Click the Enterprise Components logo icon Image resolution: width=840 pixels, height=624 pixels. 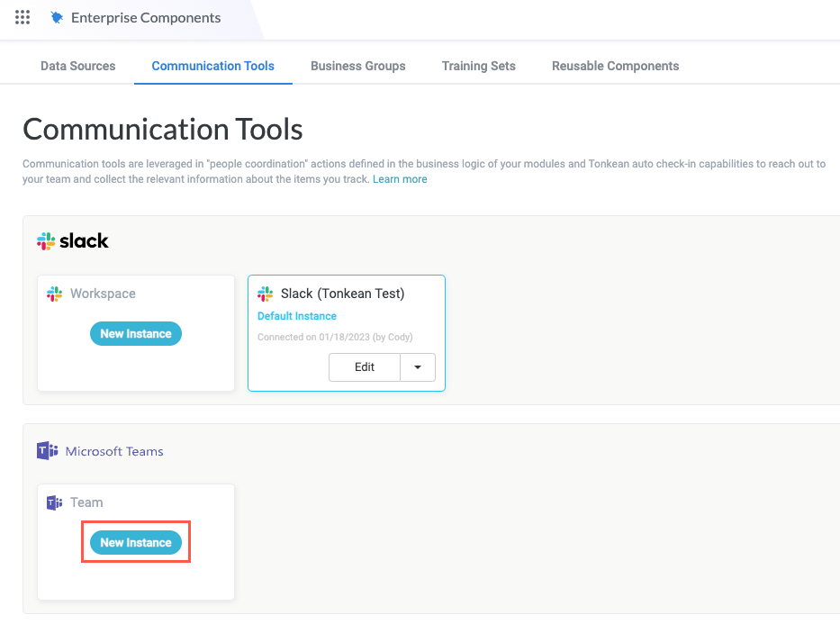[x=58, y=18]
